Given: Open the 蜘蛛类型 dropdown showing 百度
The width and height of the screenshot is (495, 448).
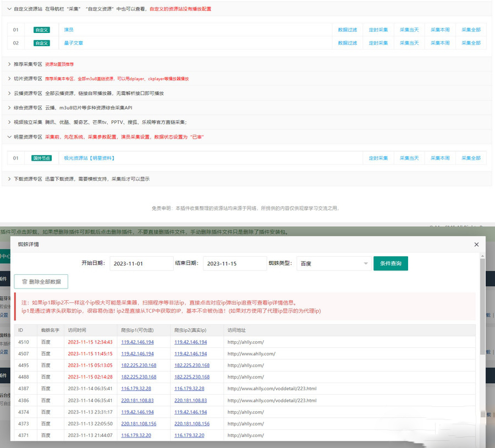Looking at the screenshot, I should point(333,264).
